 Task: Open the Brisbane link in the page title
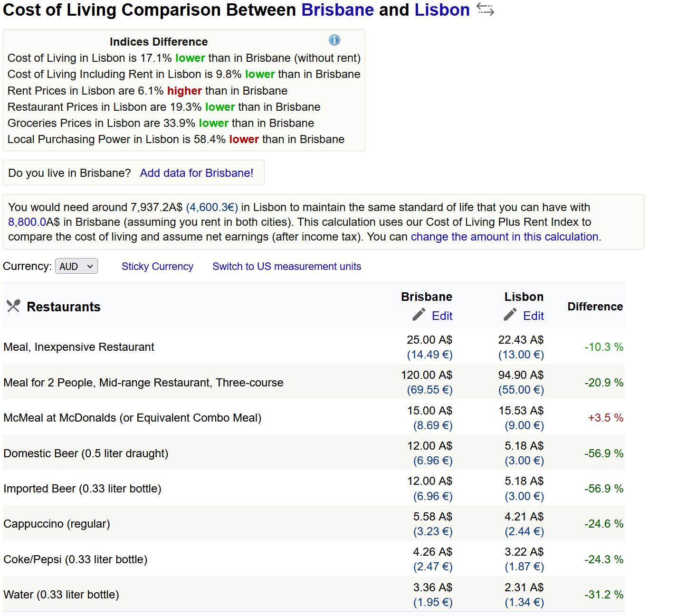(x=337, y=10)
